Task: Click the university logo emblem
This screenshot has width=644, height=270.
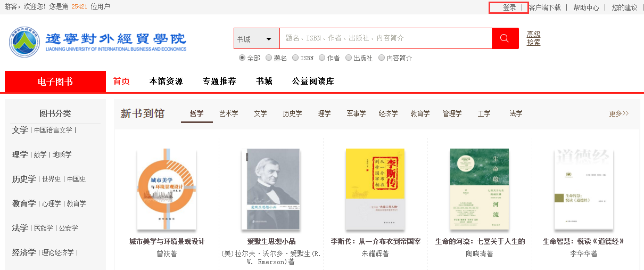Action: click(24, 42)
